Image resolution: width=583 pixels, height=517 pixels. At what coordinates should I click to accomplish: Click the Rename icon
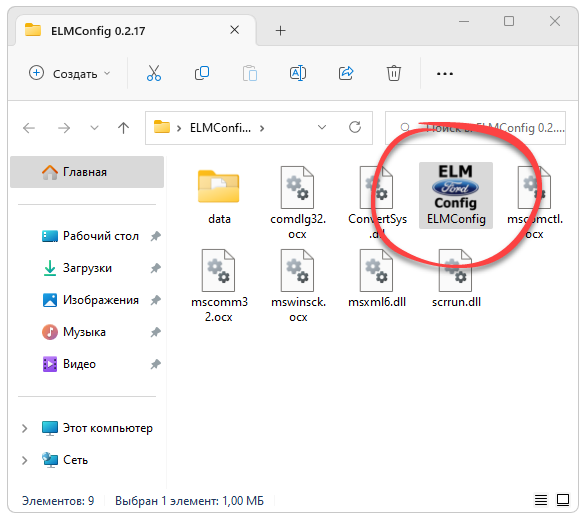[298, 73]
